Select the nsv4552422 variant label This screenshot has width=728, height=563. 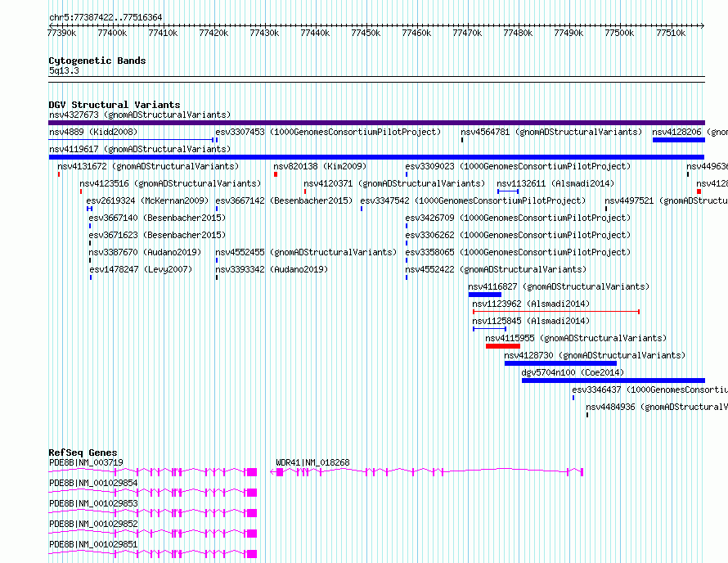point(496,269)
